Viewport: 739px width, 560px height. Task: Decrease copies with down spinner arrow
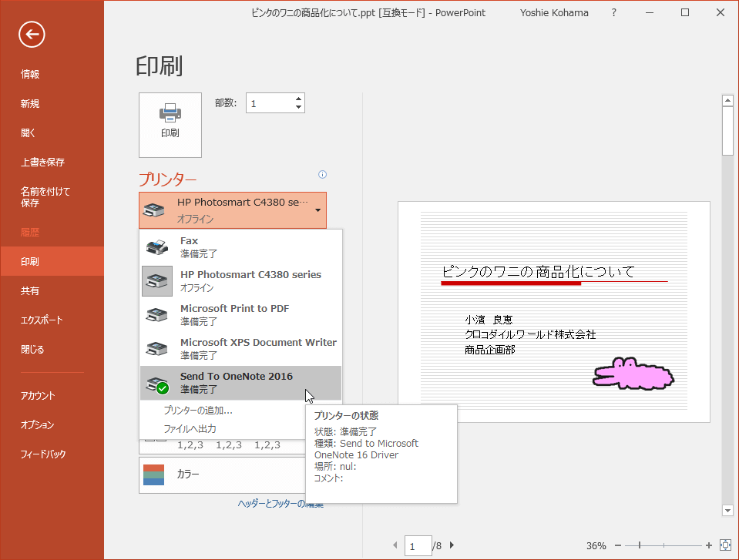pyautogui.click(x=298, y=107)
